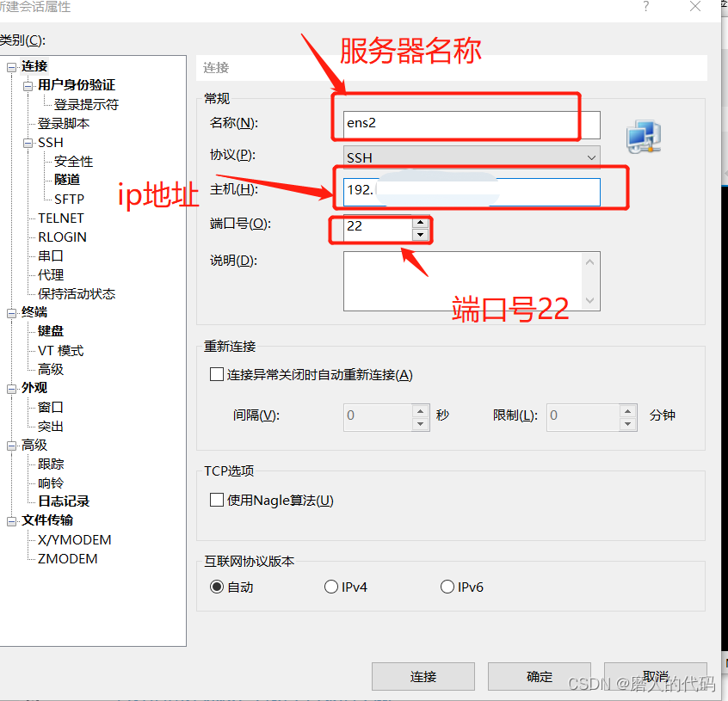The height and width of the screenshot is (701, 728).
Task: Collapse the 高级 category tree node
Action: (x=11, y=446)
